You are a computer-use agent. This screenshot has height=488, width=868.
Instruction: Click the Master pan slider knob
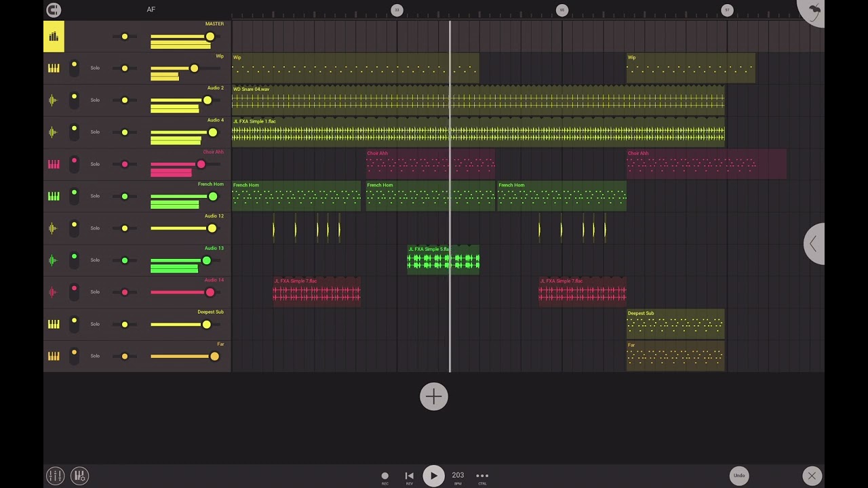click(x=125, y=37)
